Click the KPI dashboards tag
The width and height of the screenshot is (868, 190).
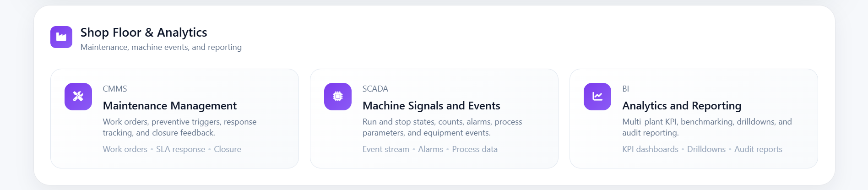(x=650, y=149)
